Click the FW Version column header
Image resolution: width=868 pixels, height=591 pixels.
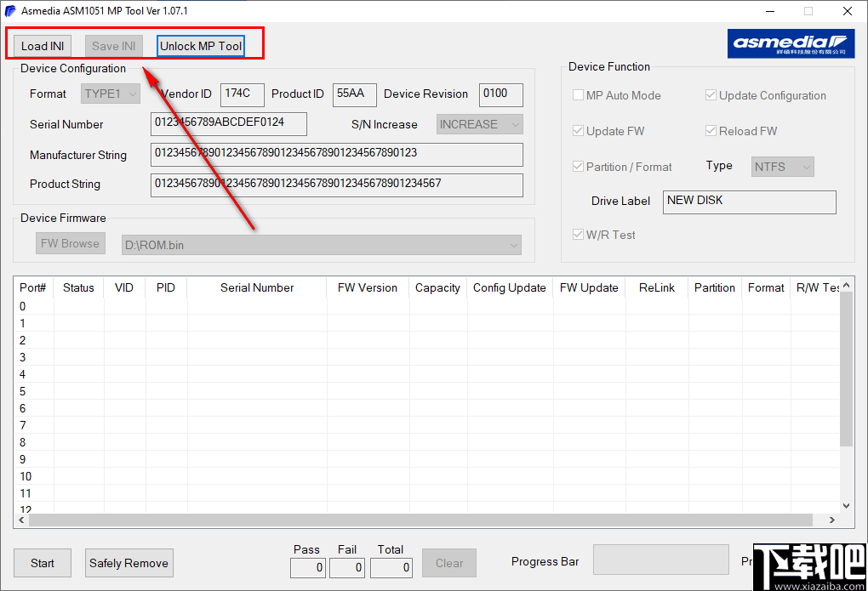(367, 287)
